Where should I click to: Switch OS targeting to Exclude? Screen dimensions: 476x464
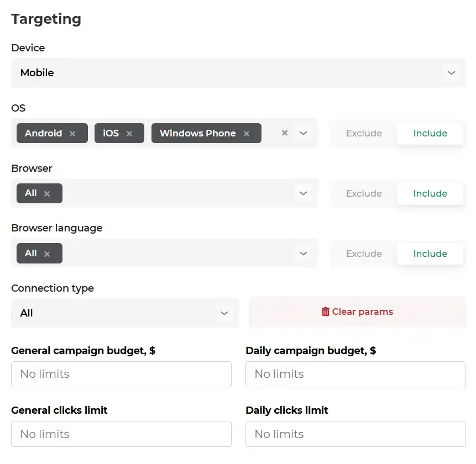[363, 133]
